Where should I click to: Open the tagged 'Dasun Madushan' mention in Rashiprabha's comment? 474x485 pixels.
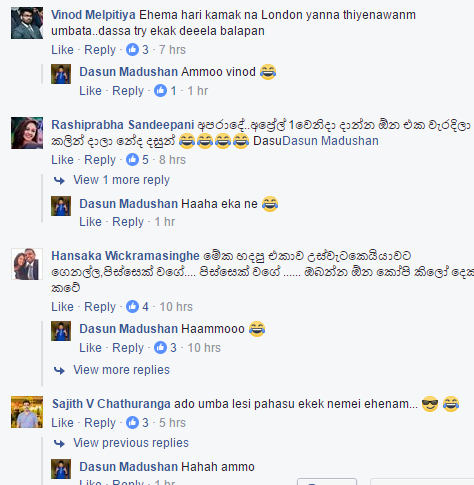(x=330, y=141)
